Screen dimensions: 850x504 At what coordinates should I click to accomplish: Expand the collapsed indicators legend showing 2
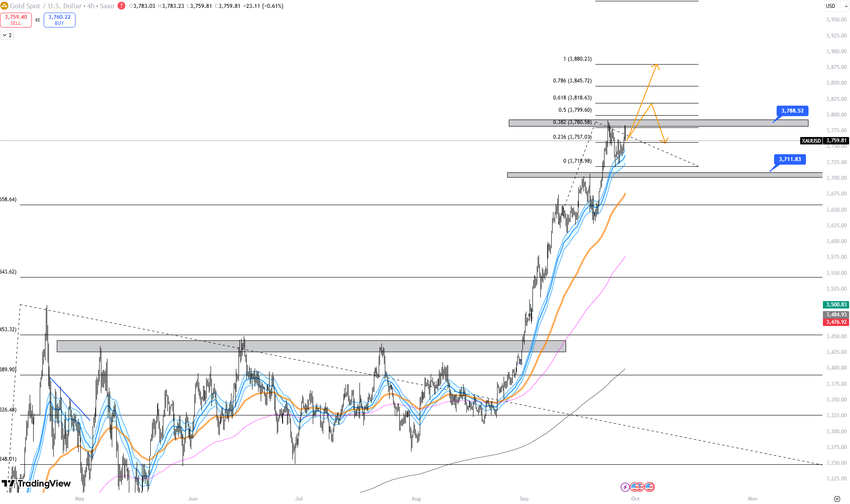coord(7,35)
